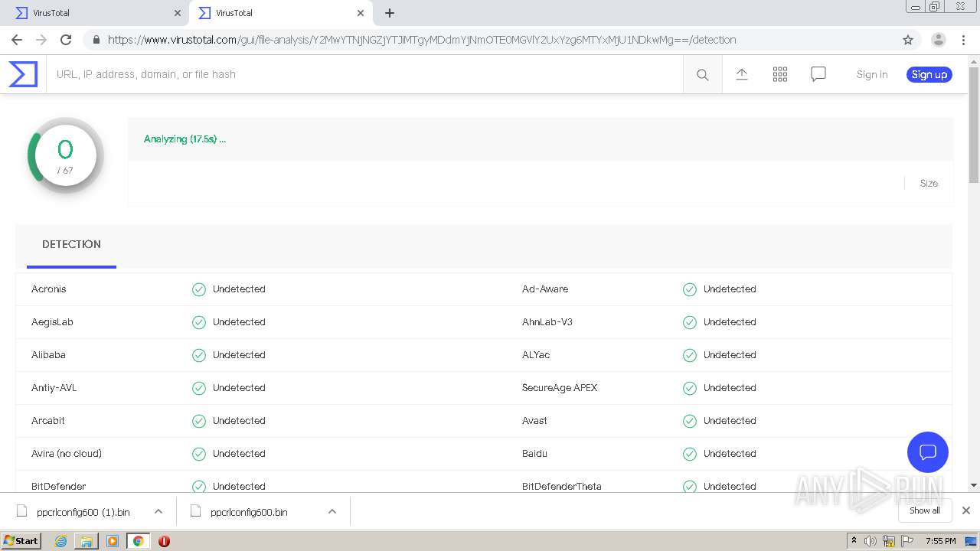Close the first VirusTotal tab

click(178, 13)
